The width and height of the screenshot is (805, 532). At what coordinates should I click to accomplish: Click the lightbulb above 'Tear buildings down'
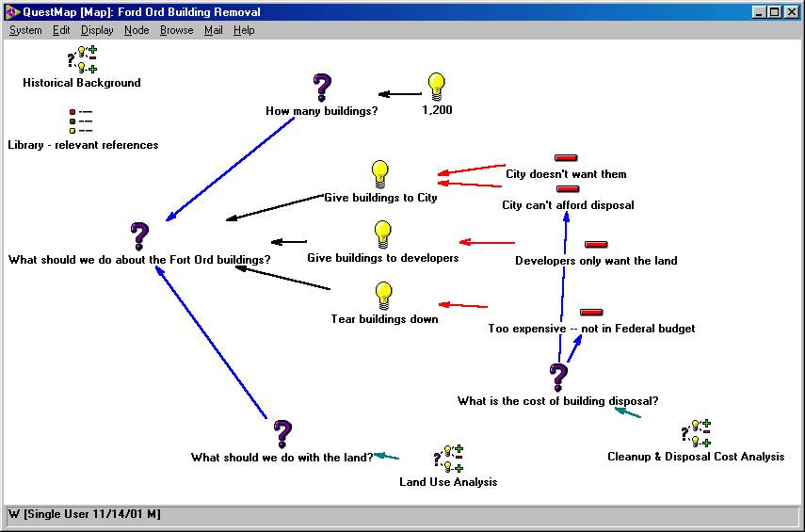click(383, 296)
